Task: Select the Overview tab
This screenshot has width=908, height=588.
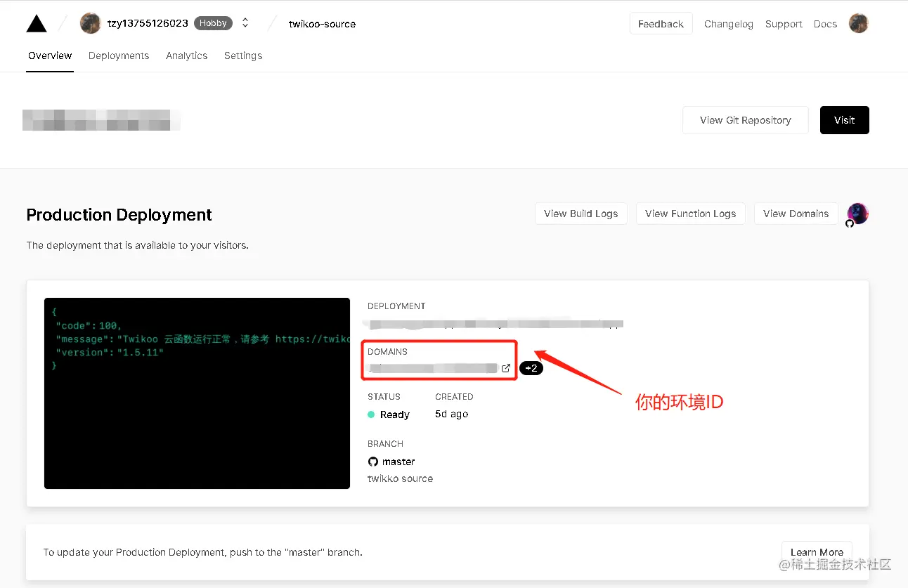Action: pyautogui.click(x=50, y=55)
